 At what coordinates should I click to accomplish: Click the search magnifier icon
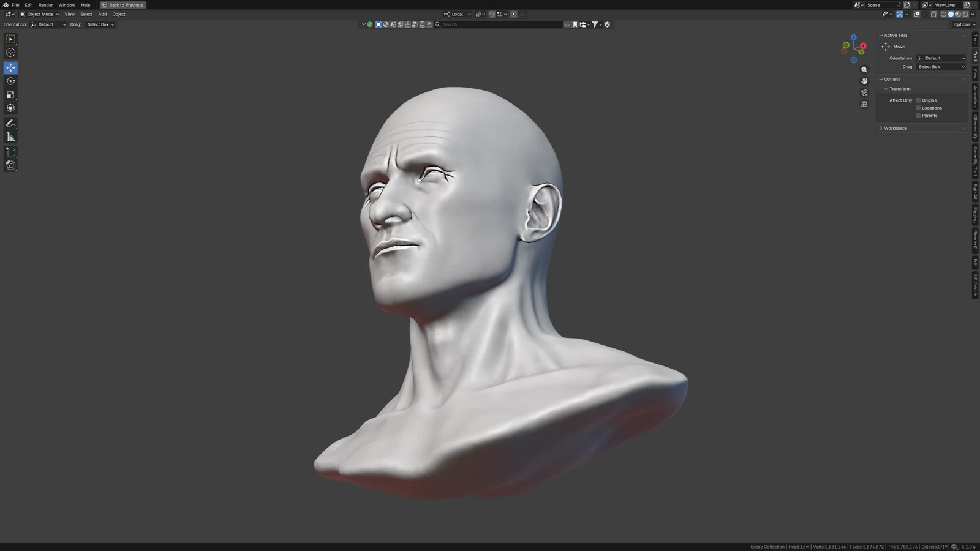click(x=438, y=24)
